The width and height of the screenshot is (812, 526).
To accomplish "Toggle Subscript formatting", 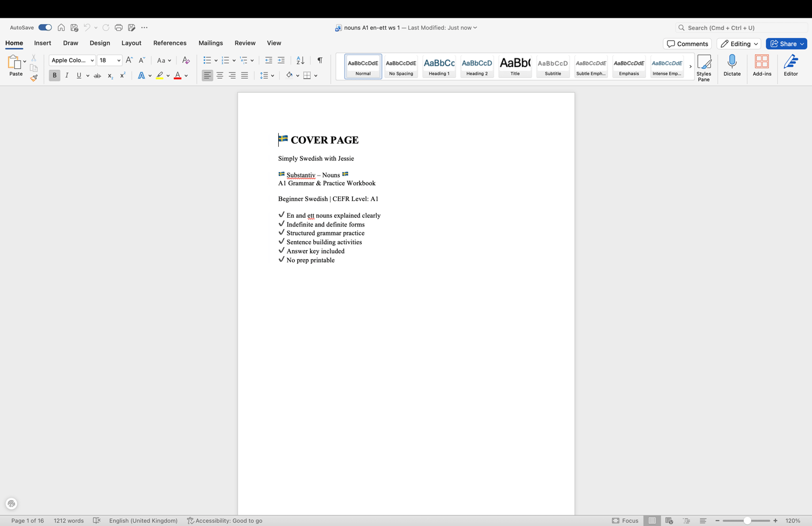I will point(110,76).
